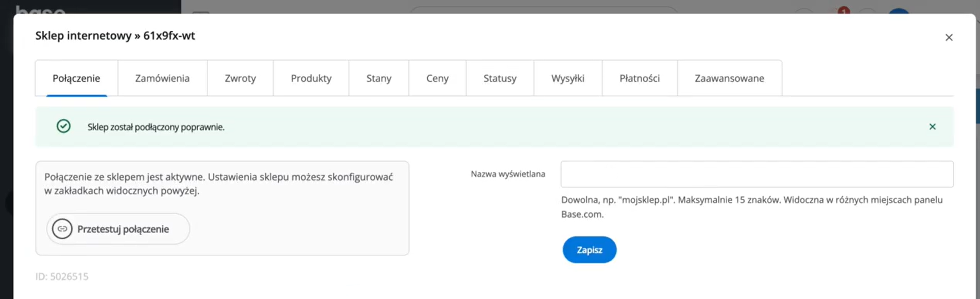Image resolution: width=980 pixels, height=299 pixels.
Task: Focus the Nazwa wyświetlana input field
Action: coord(757,174)
